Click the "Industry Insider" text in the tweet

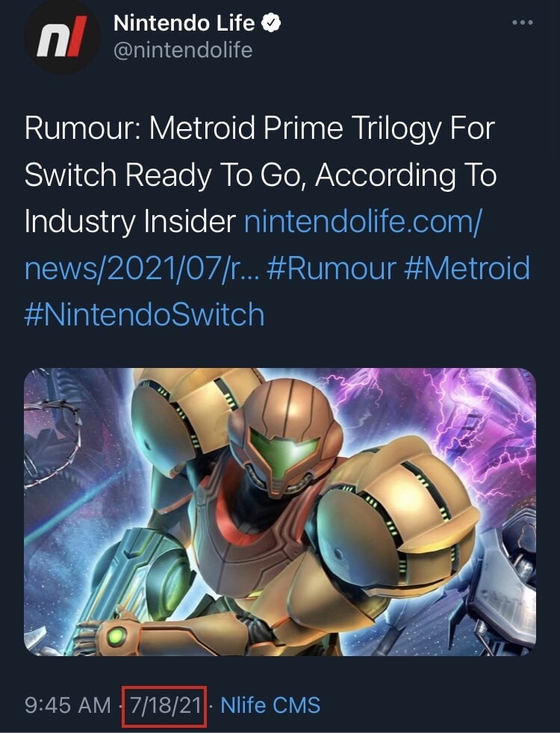(131, 221)
